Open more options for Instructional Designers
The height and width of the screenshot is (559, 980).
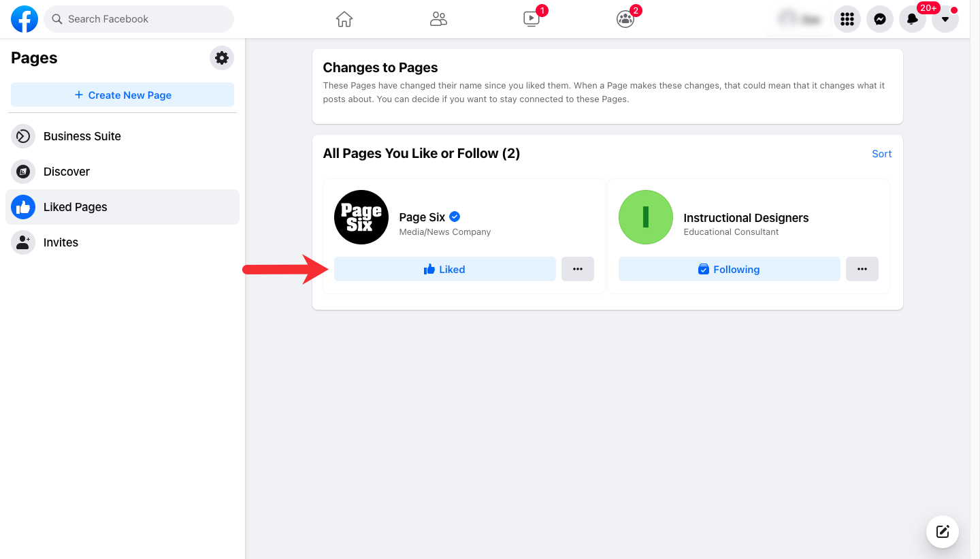point(862,269)
